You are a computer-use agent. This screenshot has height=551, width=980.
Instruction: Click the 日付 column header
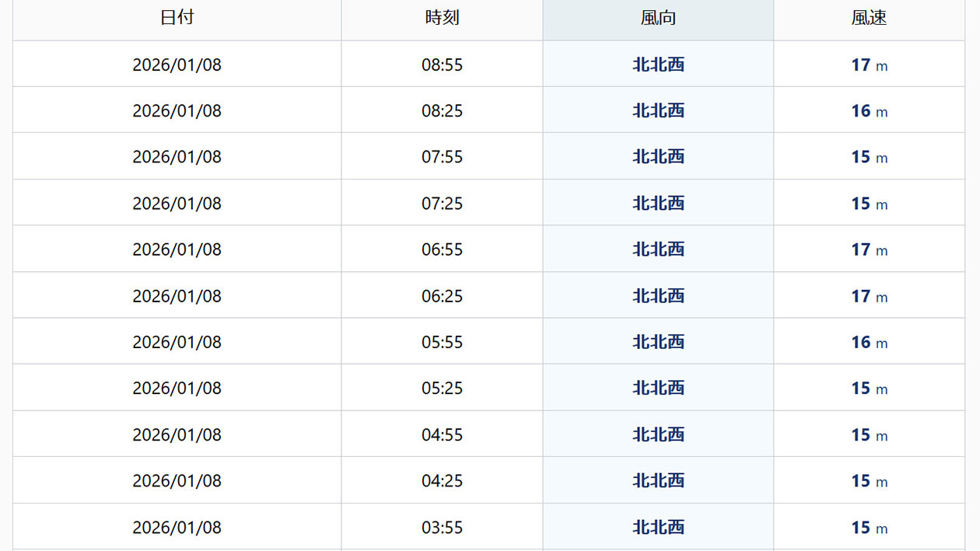[177, 19]
